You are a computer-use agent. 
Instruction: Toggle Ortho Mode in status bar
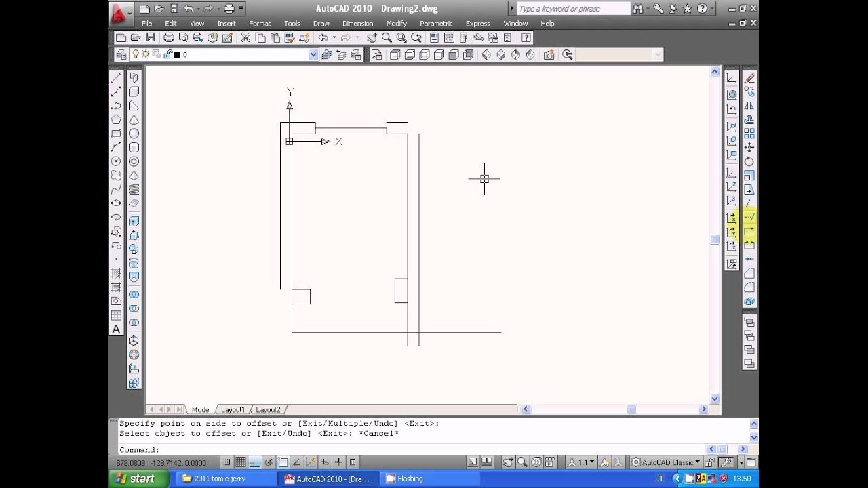coord(254,462)
